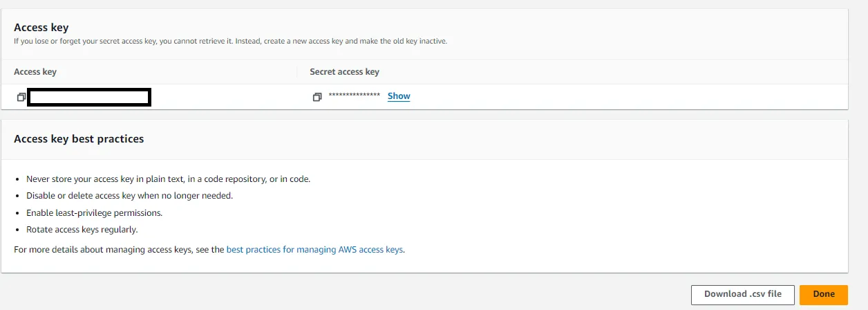The image size is (868, 310).
Task: Click the 'Access key' panel title
Action: tap(41, 28)
